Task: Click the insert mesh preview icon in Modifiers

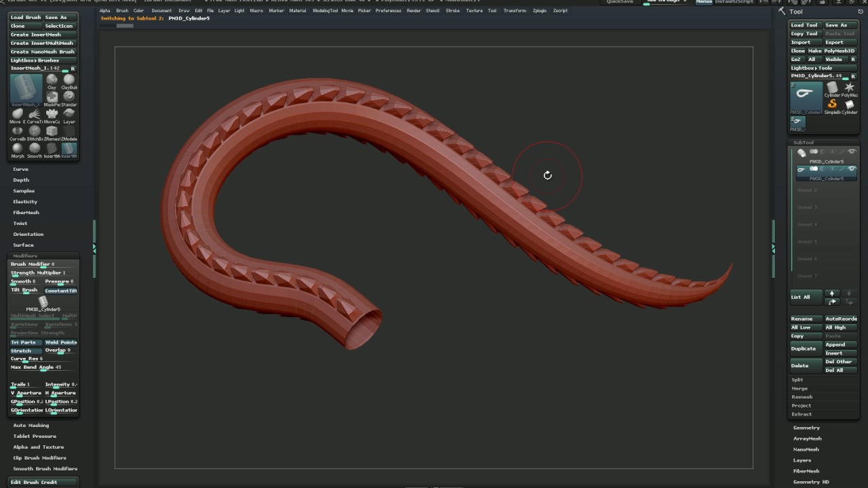Action: pos(43,302)
